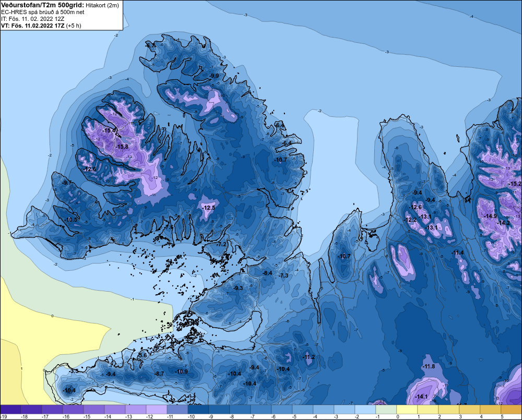The height and width of the screenshot is (420, 522).
Task: Pick the pale green swatch between -1 and 0
Action: [x=386, y=410]
